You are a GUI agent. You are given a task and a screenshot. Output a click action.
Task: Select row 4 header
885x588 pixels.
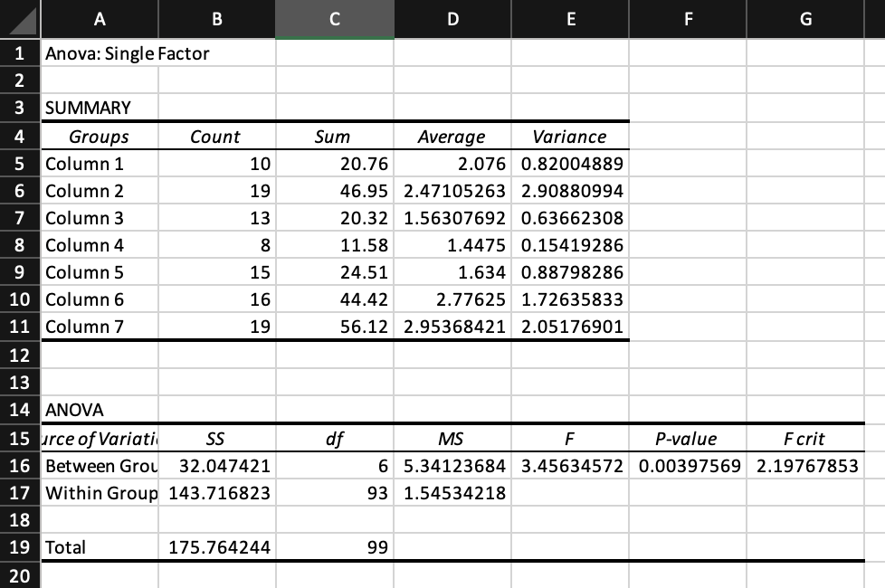click(20, 136)
